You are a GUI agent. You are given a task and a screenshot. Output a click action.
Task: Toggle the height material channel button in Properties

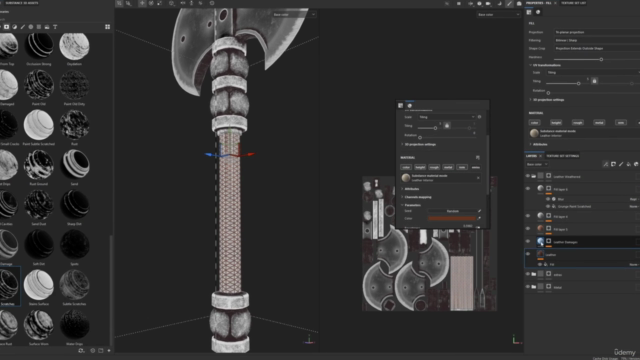556,122
